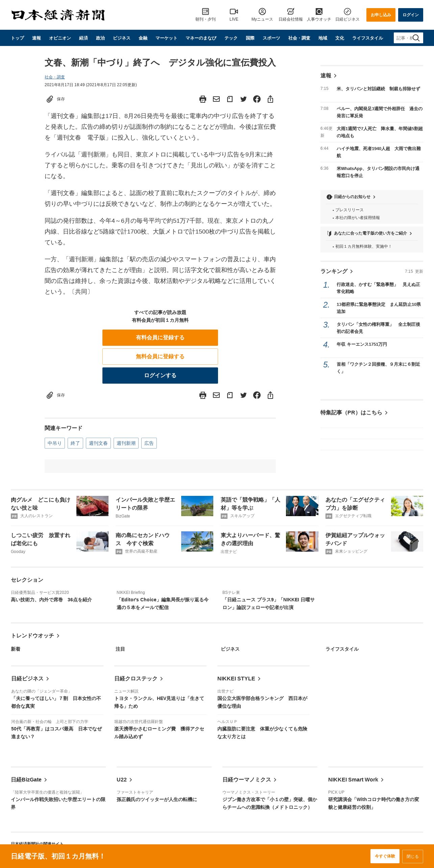
Task: Open the 朝刊・夕刊 paper viewer icon
Action: (x=205, y=11)
